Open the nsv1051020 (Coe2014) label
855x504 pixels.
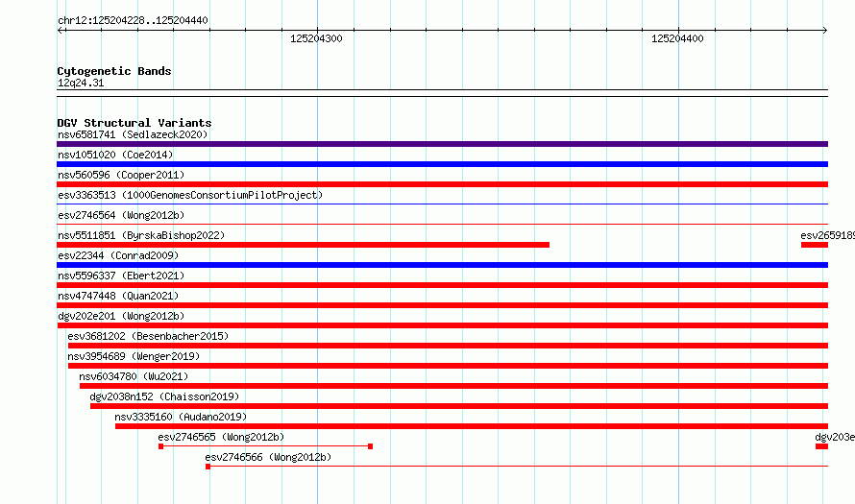(x=115, y=155)
